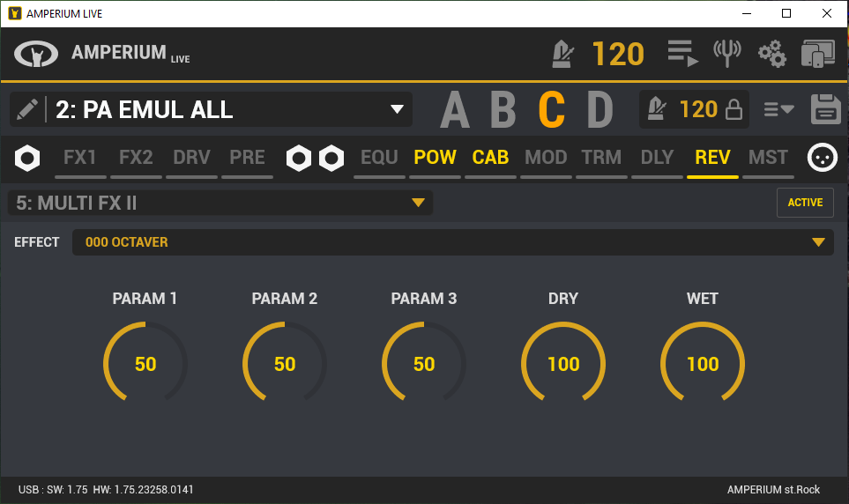
Task: Switch to the DRV tab
Action: click(x=191, y=158)
